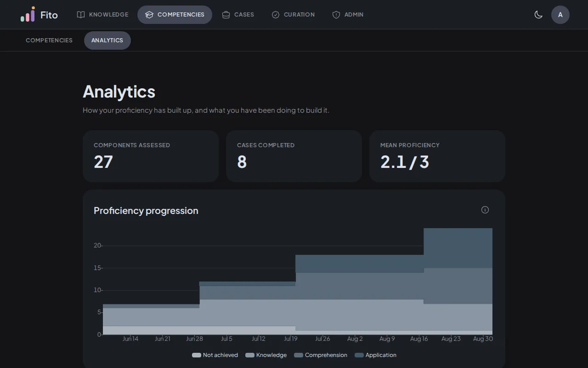Click the Cases briefcase icon

(x=226, y=15)
